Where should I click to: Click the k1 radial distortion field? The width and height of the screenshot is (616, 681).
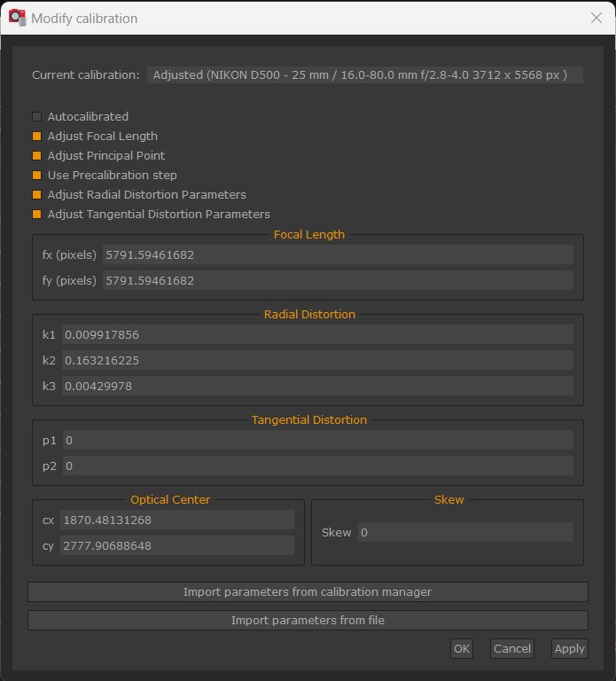[x=317, y=334]
